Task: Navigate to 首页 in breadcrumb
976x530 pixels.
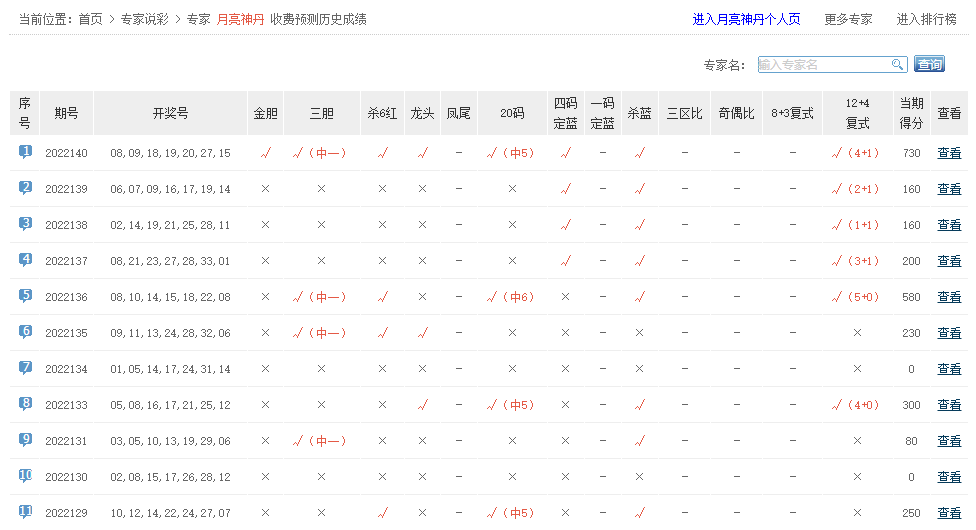Action: 90,19
